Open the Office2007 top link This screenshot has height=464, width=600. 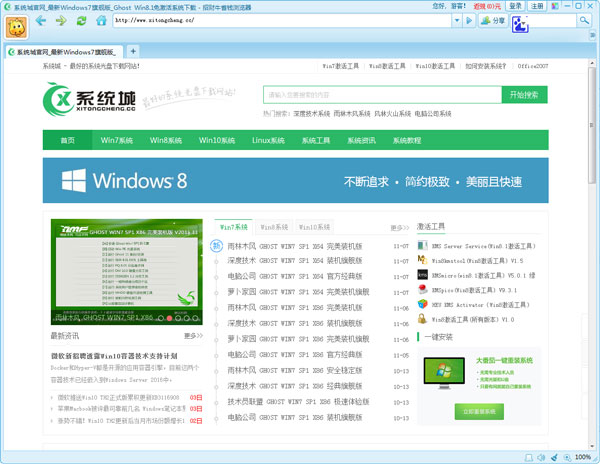[533, 66]
